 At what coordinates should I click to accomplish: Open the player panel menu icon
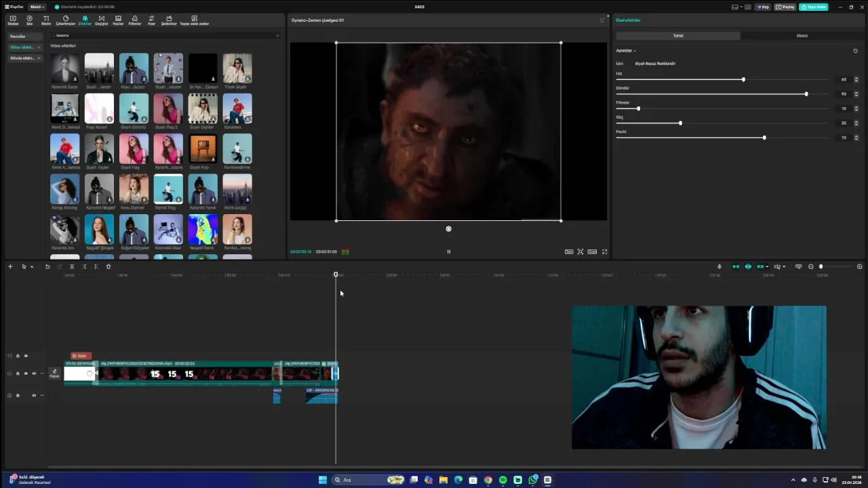click(x=601, y=20)
